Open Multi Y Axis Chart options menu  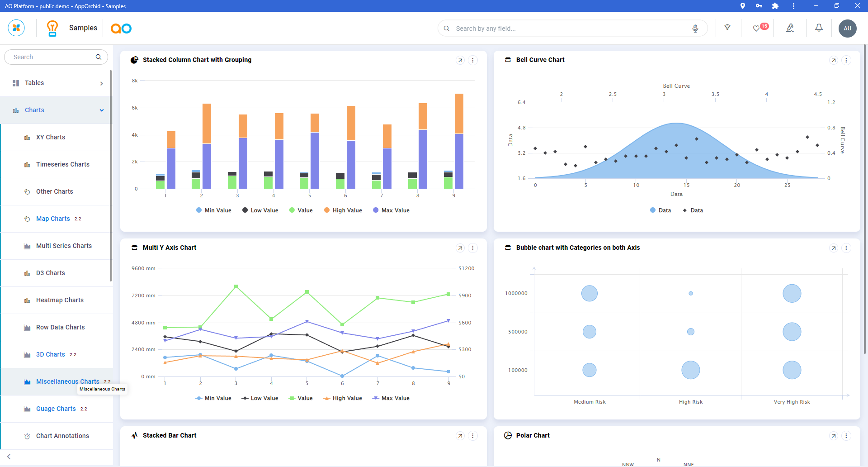pyautogui.click(x=473, y=248)
